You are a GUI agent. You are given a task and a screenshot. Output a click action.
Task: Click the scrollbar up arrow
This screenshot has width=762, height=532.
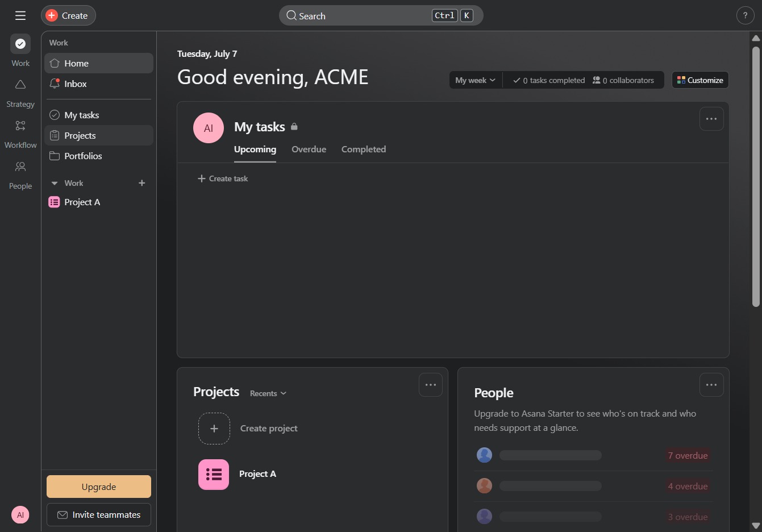756,38
